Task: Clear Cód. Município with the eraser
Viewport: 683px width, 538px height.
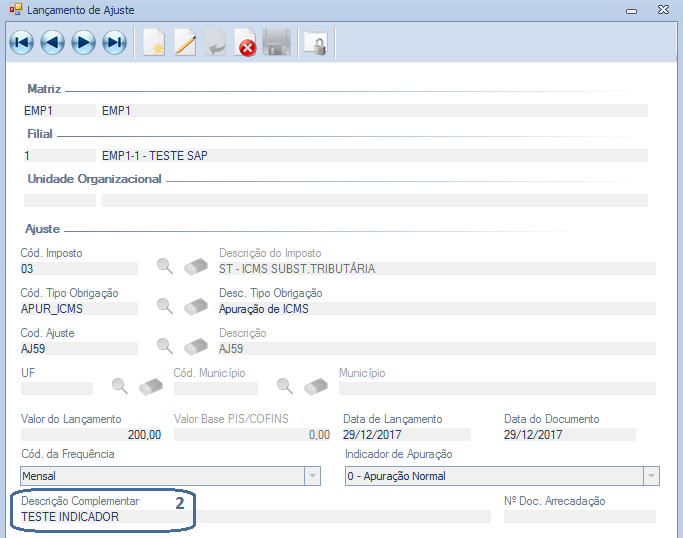Action: (x=316, y=387)
